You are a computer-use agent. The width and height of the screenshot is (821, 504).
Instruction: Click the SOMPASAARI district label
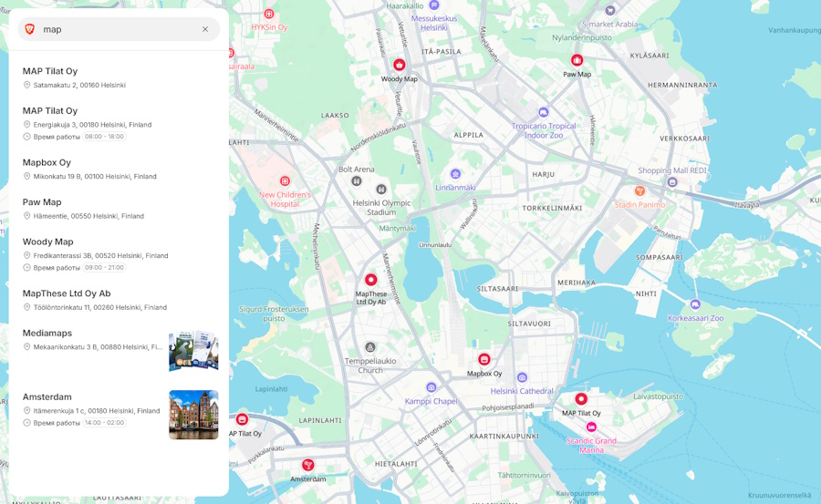(x=660, y=257)
